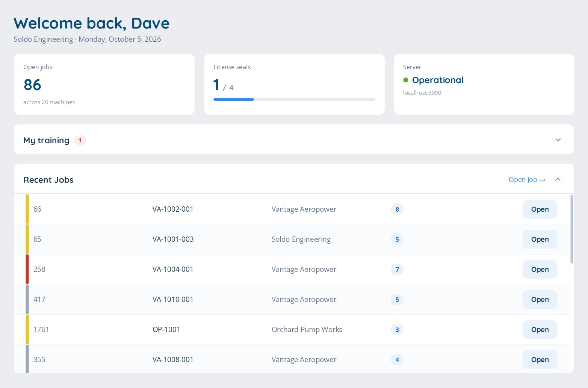Screen dimensions: 588x388
Task: Click the Welcome back, Dave heading
Action: (x=92, y=23)
